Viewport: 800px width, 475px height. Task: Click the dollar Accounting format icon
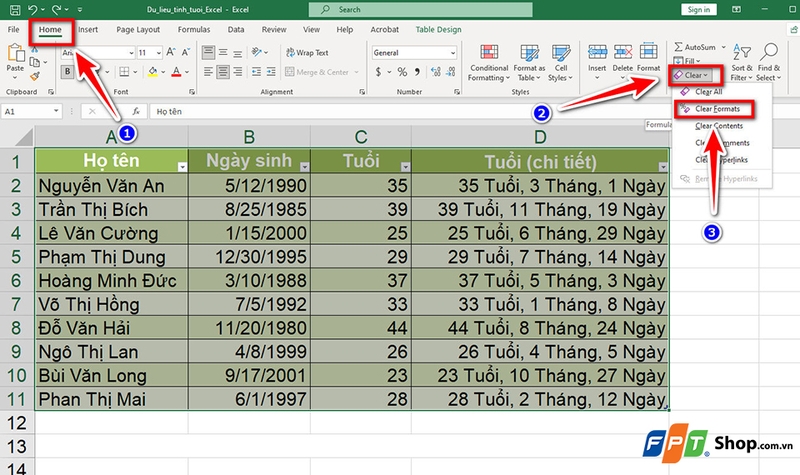click(x=378, y=72)
